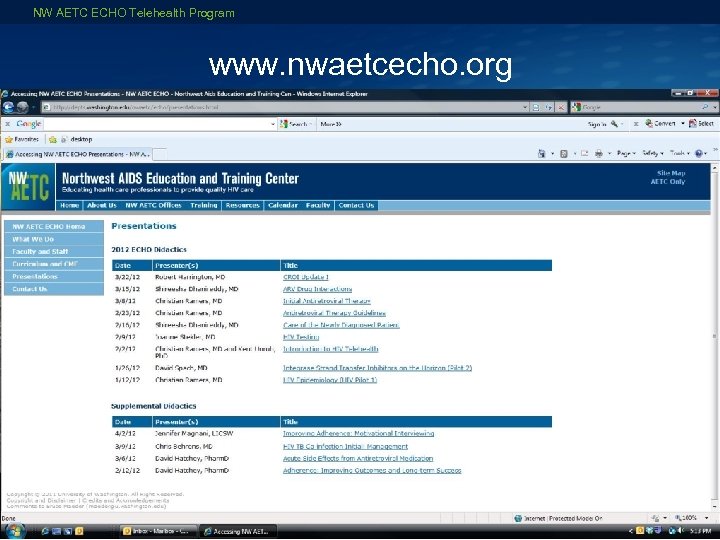Open the address bar history dropdown arrow
720x540 pixels.
point(525,107)
